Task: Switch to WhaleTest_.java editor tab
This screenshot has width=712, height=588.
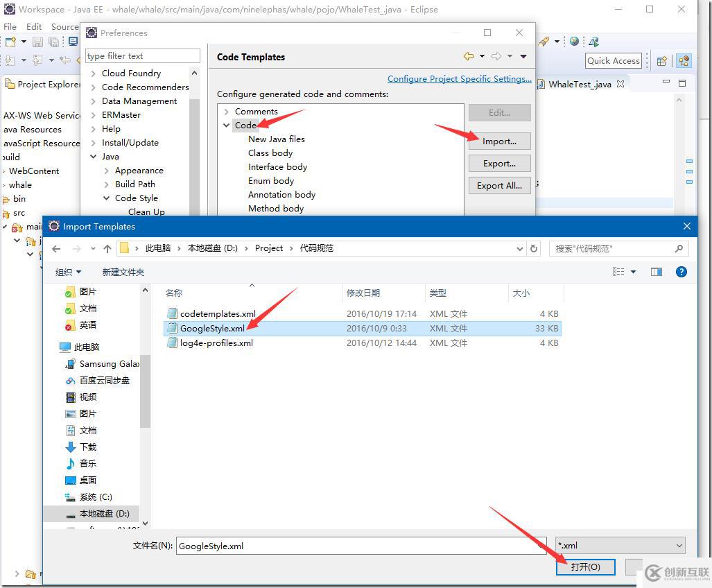Action: (580, 85)
